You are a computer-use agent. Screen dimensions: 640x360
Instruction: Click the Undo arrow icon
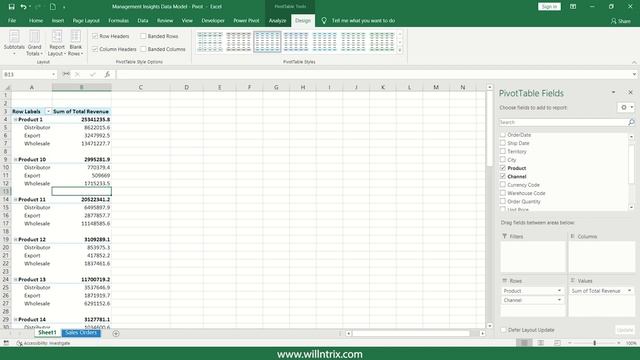(x=23, y=7)
